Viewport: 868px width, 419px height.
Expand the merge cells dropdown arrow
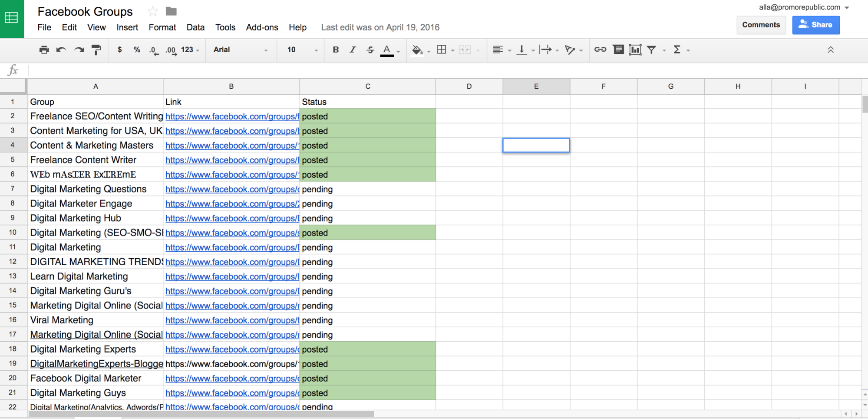[x=478, y=50]
